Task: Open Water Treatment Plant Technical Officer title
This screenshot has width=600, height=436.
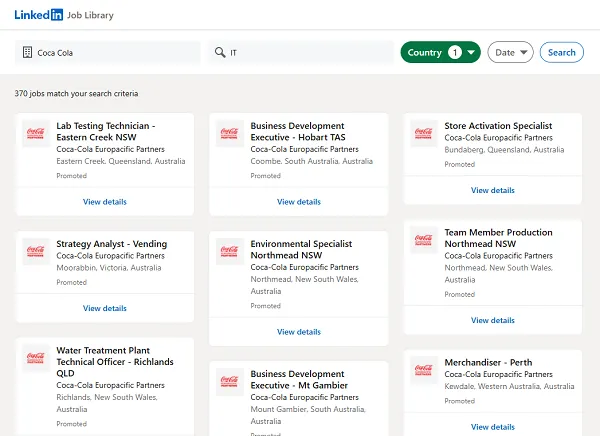Action: (x=115, y=362)
